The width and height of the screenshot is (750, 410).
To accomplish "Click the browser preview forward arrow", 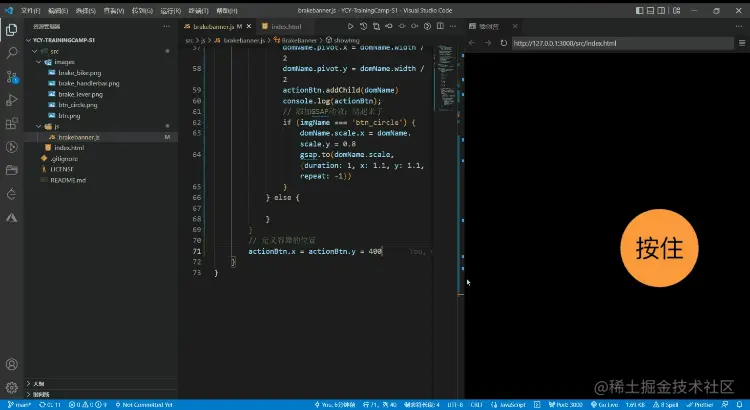I will [x=488, y=43].
